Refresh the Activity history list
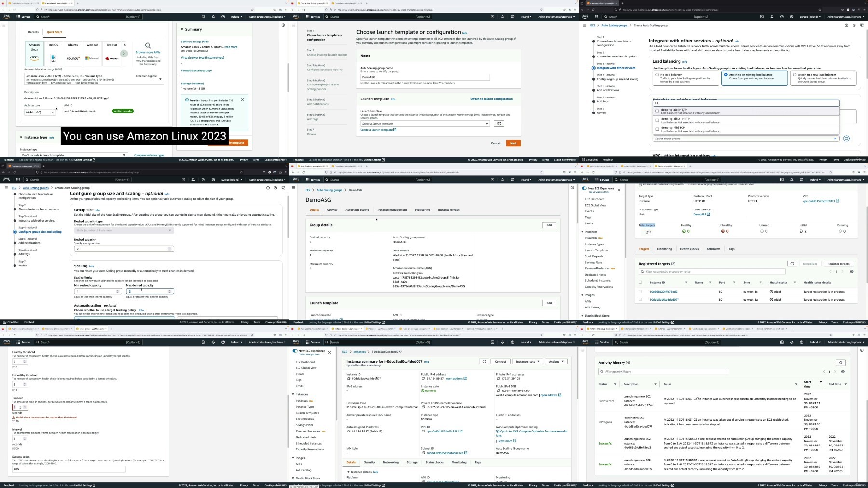This screenshot has height=488, width=868. point(841,363)
